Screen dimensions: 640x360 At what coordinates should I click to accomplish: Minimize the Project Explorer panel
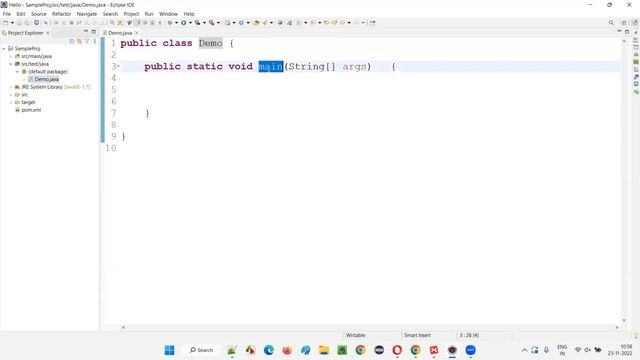(86, 31)
